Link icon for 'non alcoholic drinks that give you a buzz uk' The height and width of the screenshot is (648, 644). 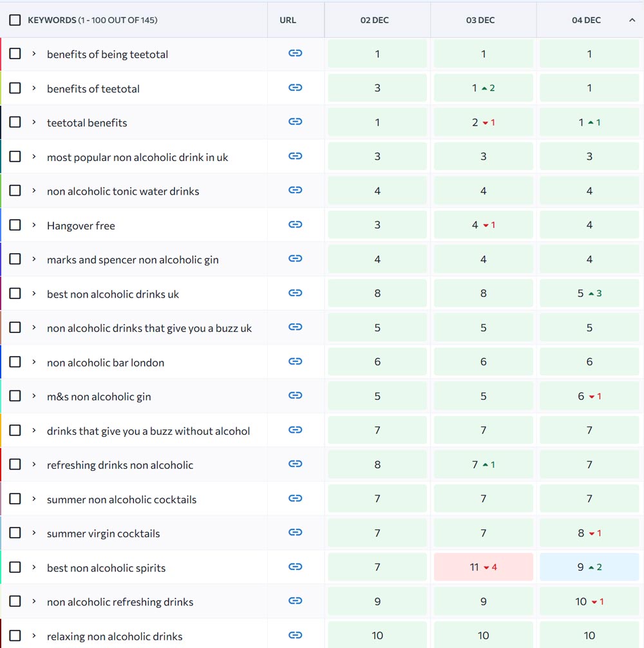296,327
